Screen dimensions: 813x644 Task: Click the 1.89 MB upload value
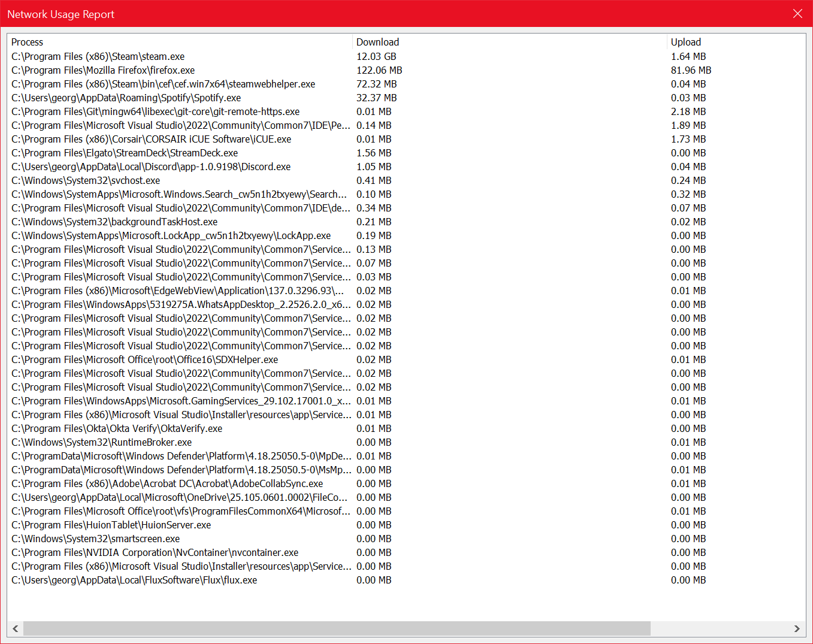[688, 125]
